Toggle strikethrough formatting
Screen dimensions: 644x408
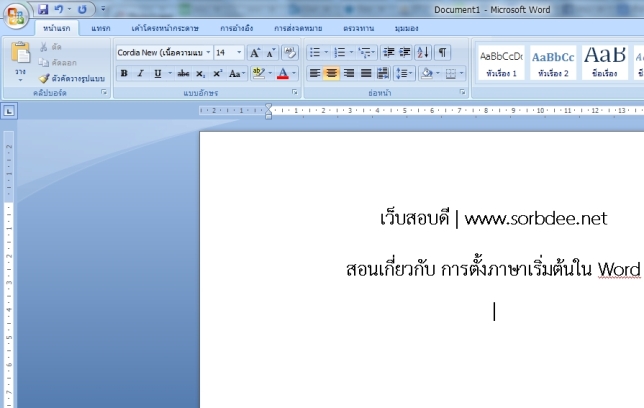tap(183, 74)
